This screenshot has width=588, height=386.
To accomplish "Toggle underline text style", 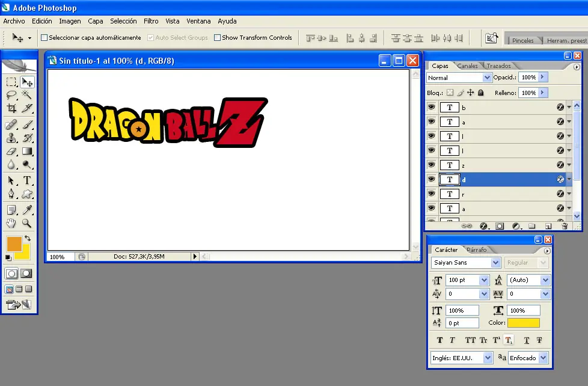I will pyautogui.click(x=527, y=340).
